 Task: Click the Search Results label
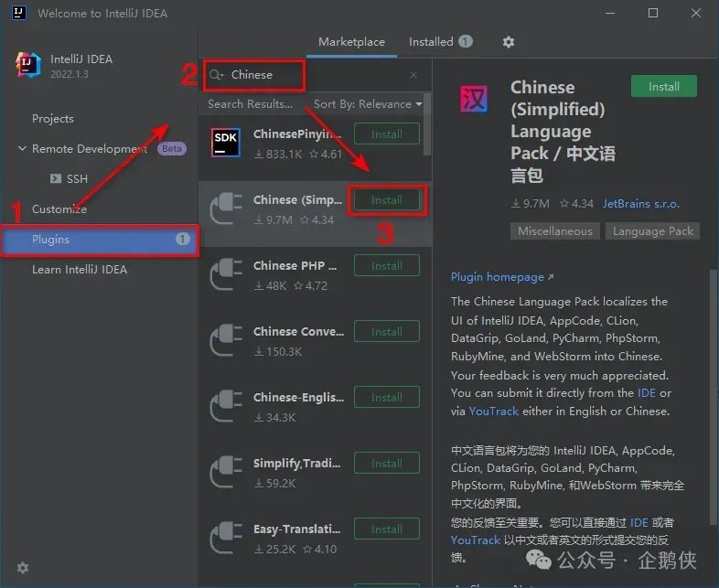coord(250,104)
